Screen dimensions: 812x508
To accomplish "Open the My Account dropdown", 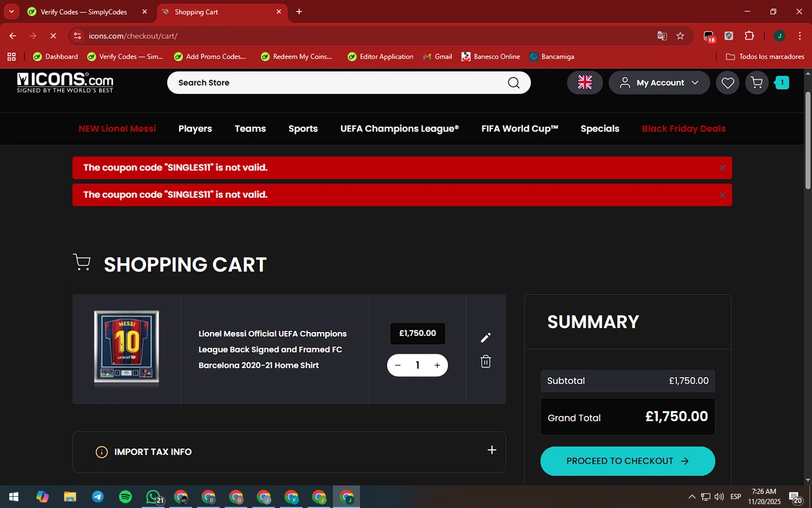I will click(659, 83).
